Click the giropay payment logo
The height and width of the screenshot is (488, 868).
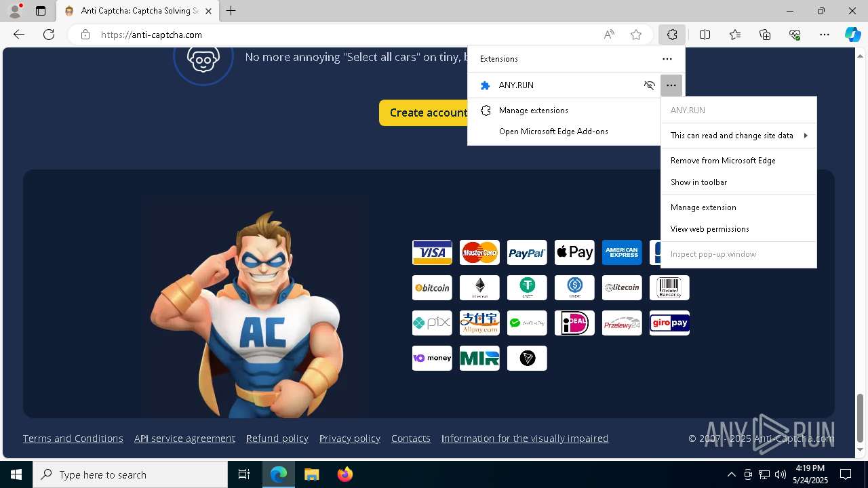pos(669,323)
